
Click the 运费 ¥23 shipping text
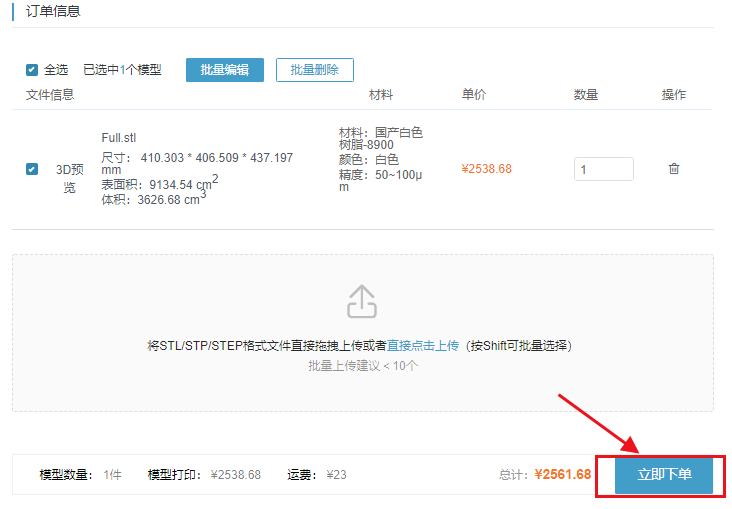(317, 475)
